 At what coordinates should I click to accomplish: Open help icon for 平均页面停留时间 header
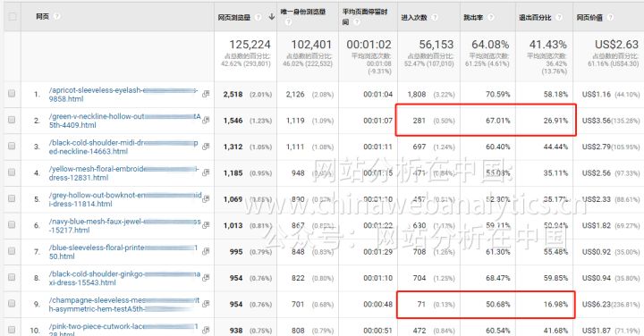click(x=357, y=22)
